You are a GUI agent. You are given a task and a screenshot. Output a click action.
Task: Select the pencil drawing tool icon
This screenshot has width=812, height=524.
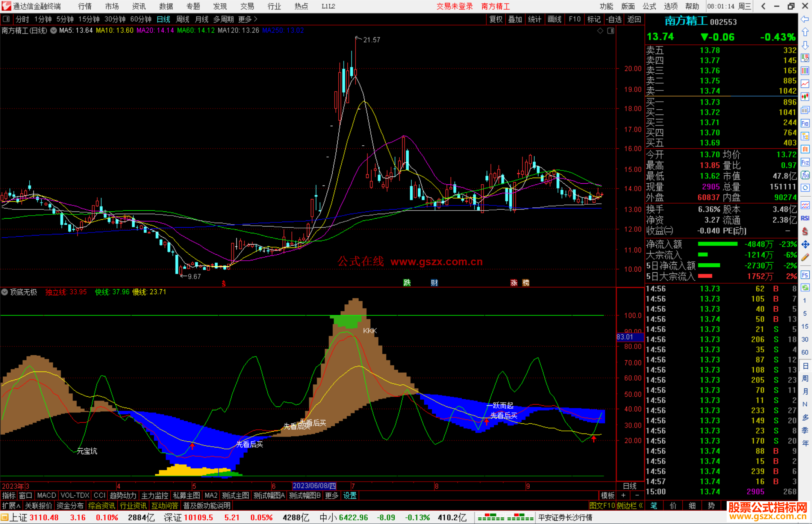click(805, 258)
